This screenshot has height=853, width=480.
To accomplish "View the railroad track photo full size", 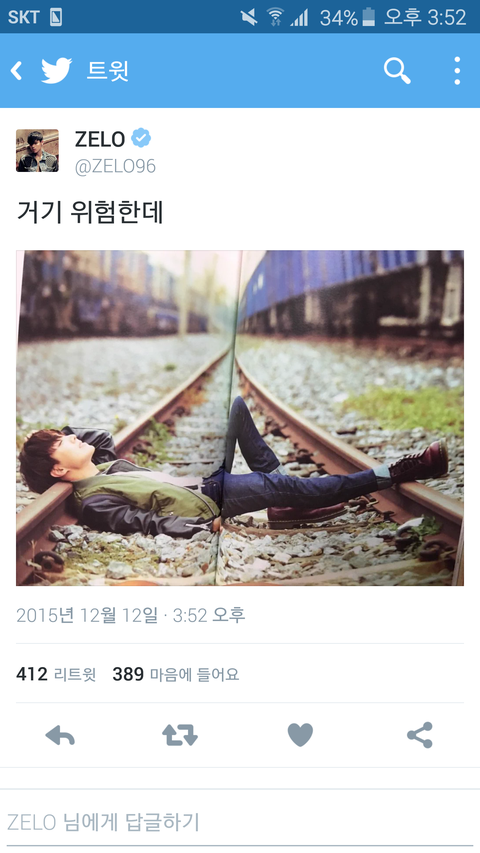I will coord(240,418).
